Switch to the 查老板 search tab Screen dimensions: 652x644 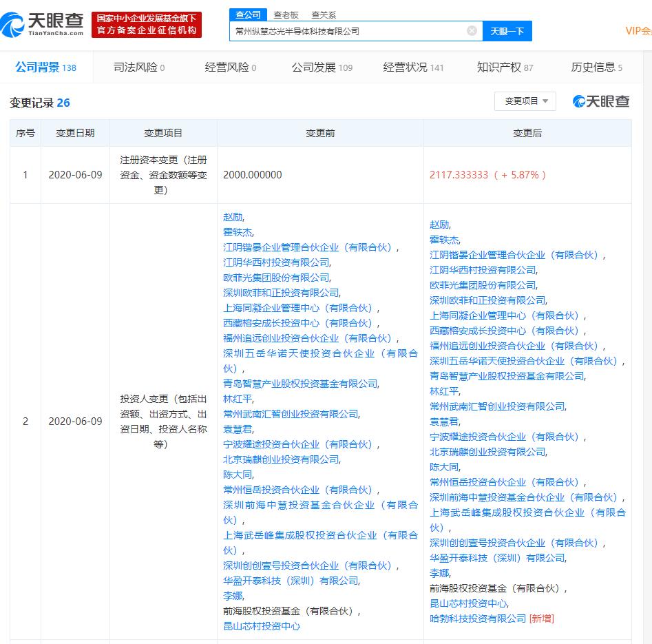pyautogui.click(x=286, y=15)
